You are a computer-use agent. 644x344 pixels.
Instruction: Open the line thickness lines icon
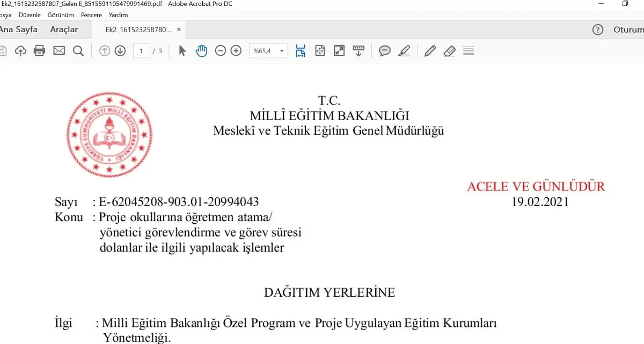pyautogui.click(x=469, y=51)
